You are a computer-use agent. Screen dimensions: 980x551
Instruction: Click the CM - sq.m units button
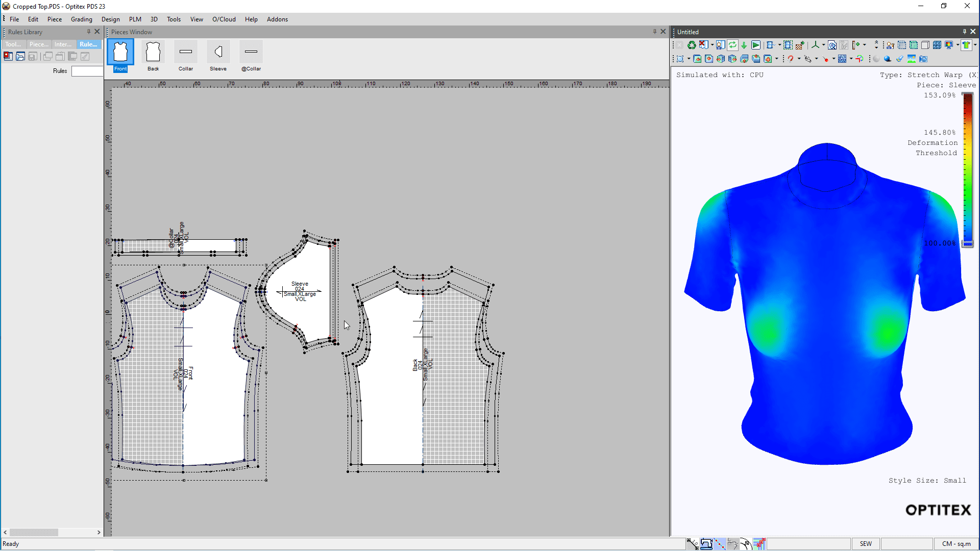pyautogui.click(x=956, y=544)
